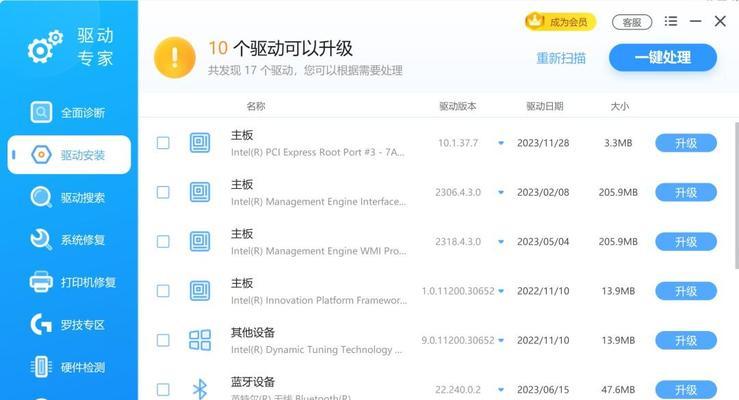Click the 驱动搜索 magnifier icon
The width and height of the screenshot is (739, 400).
pos(41,197)
